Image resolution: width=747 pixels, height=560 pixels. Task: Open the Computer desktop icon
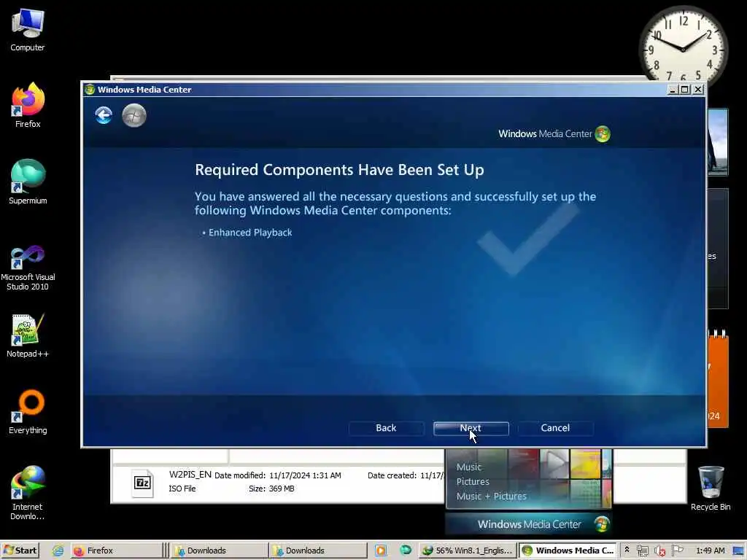pyautogui.click(x=28, y=29)
